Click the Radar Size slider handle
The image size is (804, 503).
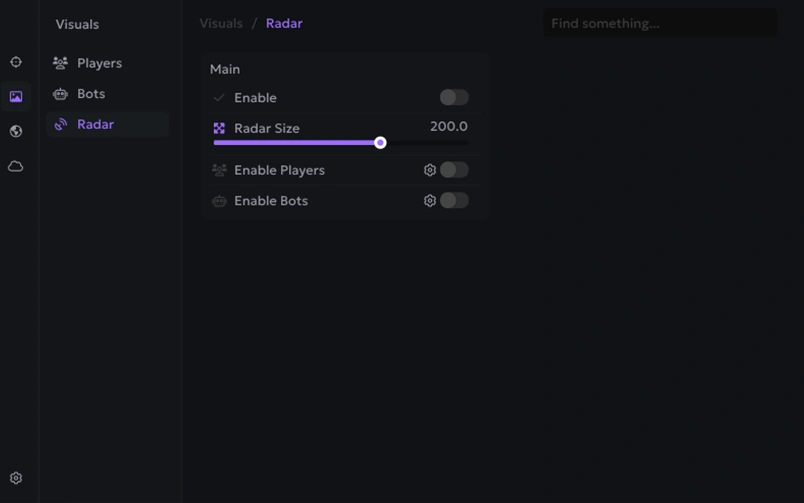tap(380, 143)
